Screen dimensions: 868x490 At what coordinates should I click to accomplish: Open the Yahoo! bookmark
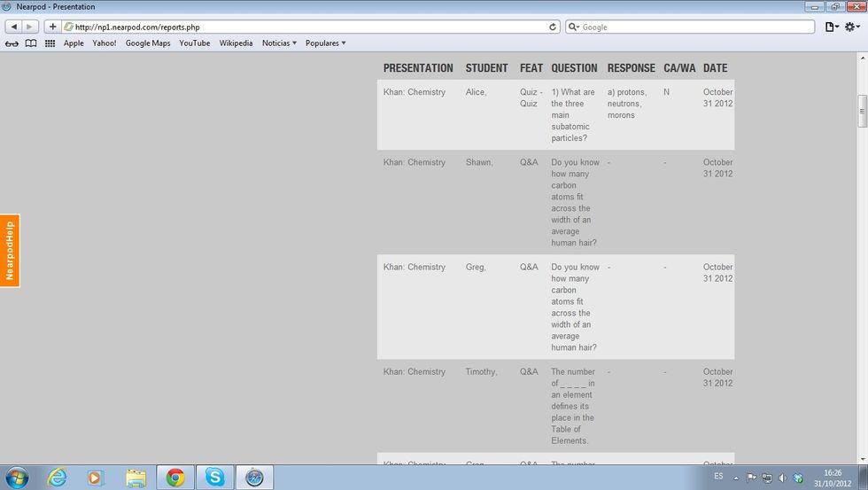[105, 43]
